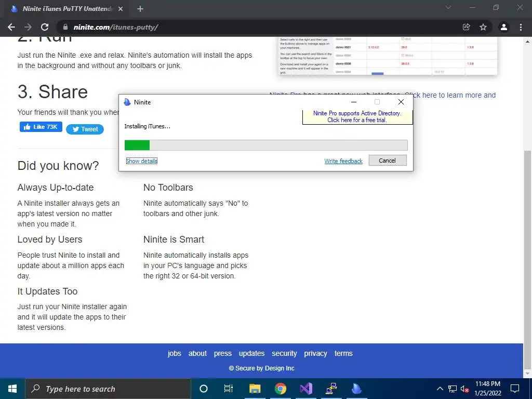Image resolution: width=532 pixels, height=399 pixels.
Task: Click scrollbar down arrow
Action: (x=527, y=374)
